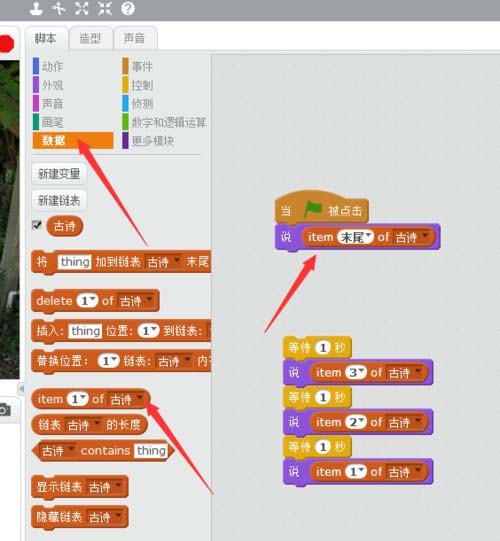Open the 古诗 dropdown in the delete block
Viewport: 500px width, 541px height.
click(136, 301)
